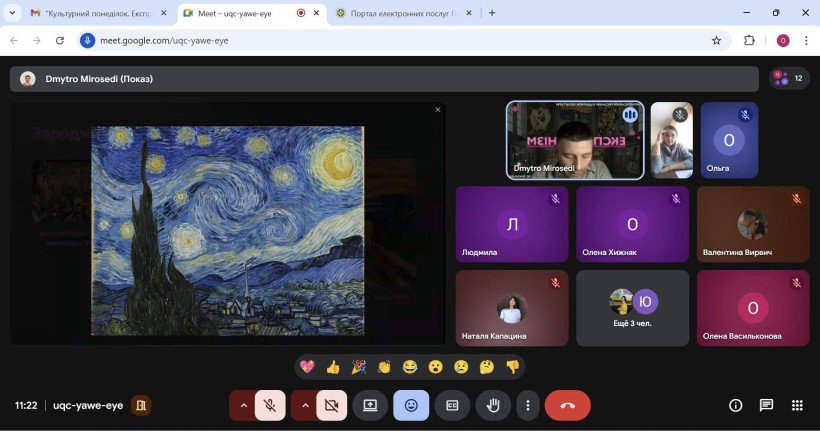
Task: Click the raise hand button
Action: [x=492, y=405]
